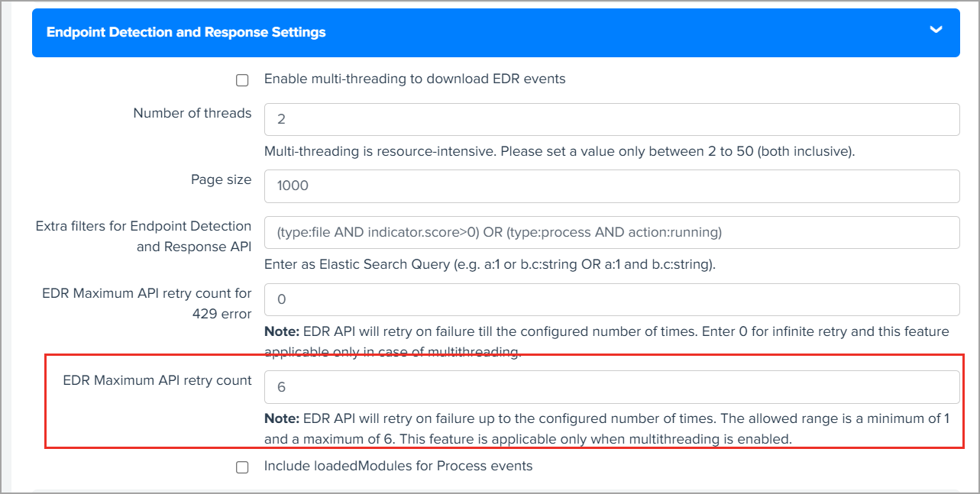Select the value 6 in retry count field
The height and width of the screenshot is (494, 980).
[282, 386]
